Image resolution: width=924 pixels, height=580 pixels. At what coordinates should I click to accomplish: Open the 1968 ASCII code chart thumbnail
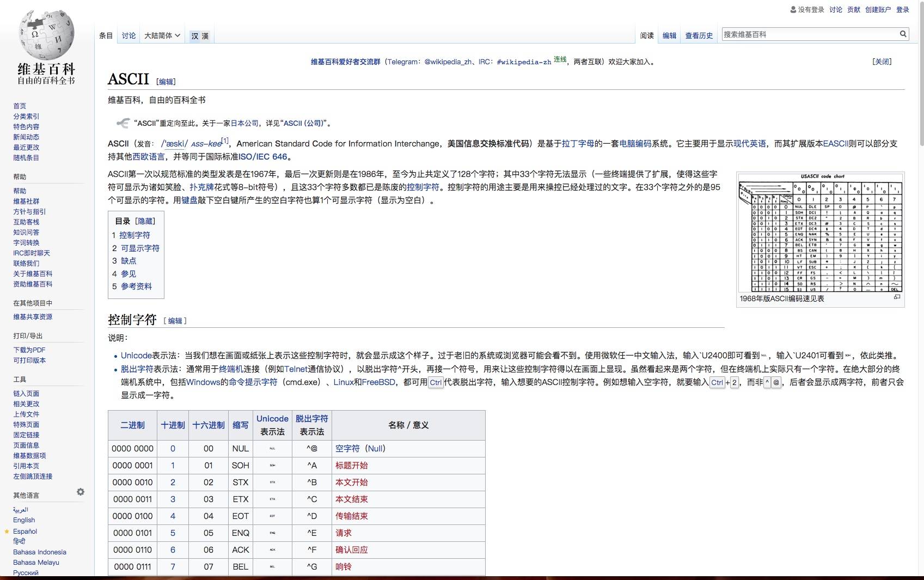[820, 233]
